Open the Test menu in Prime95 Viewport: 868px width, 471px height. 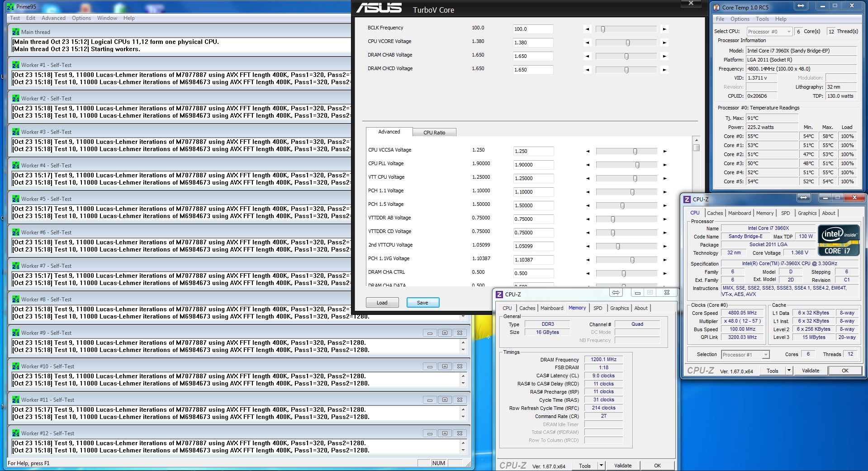click(x=15, y=18)
